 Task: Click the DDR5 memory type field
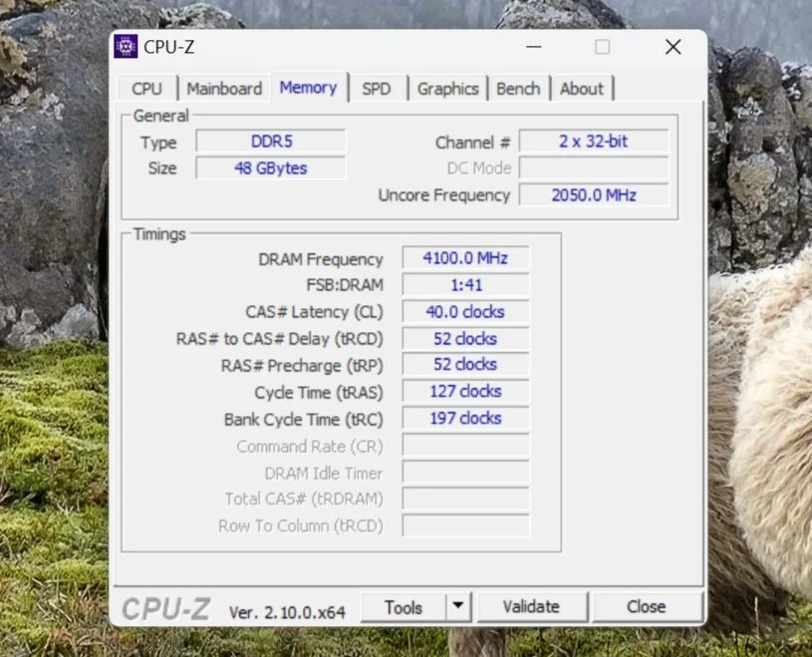[x=271, y=142]
